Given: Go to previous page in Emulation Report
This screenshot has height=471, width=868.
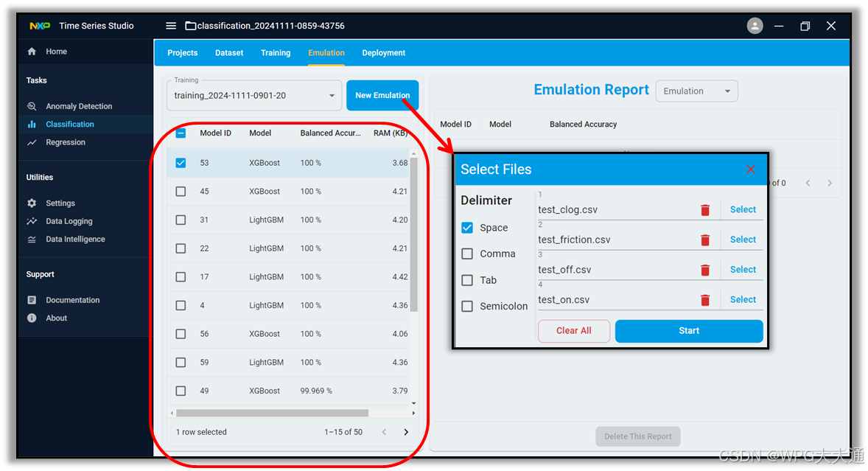Looking at the screenshot, I should click(x=808, y=184).
